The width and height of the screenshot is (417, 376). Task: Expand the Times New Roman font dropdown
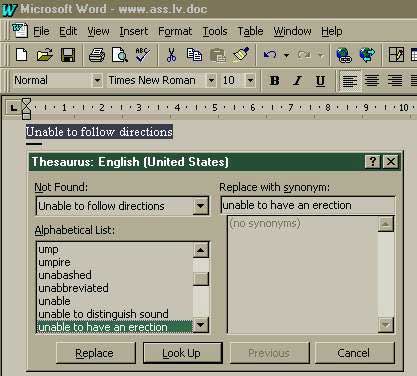pos(211,80)
